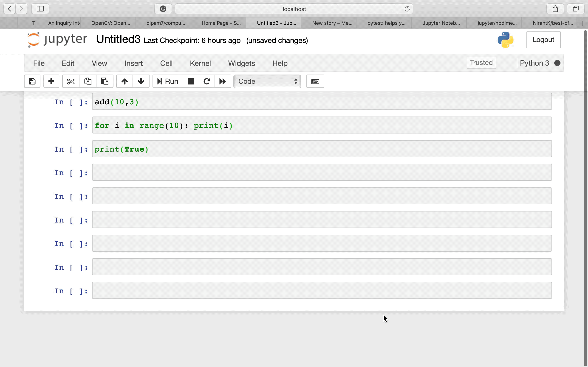This screenshot has width=588, height=367.
Task: Click the Restart kernel icon
Action: click(x=206, y=81)
